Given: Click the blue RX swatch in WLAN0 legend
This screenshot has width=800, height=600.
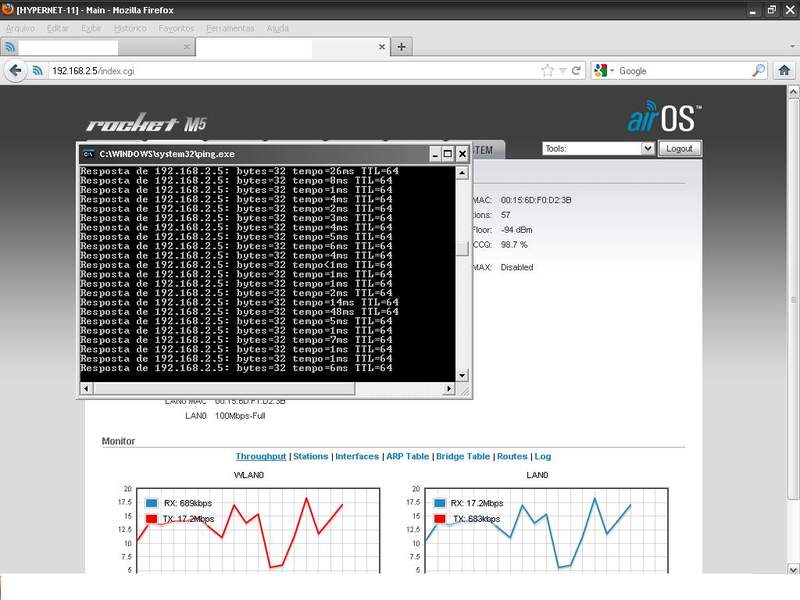Looking at the screenshot, I should [x=152, y=503].
